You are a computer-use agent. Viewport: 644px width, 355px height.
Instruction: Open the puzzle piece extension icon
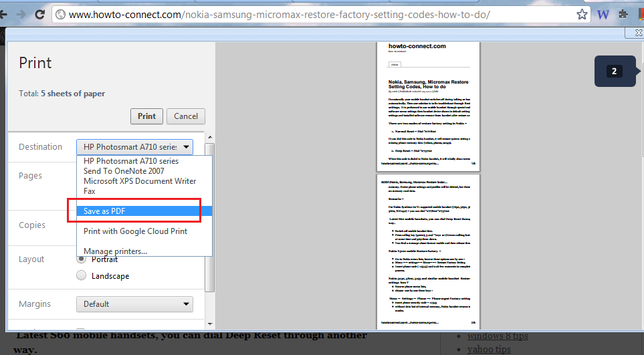point(623,15)
